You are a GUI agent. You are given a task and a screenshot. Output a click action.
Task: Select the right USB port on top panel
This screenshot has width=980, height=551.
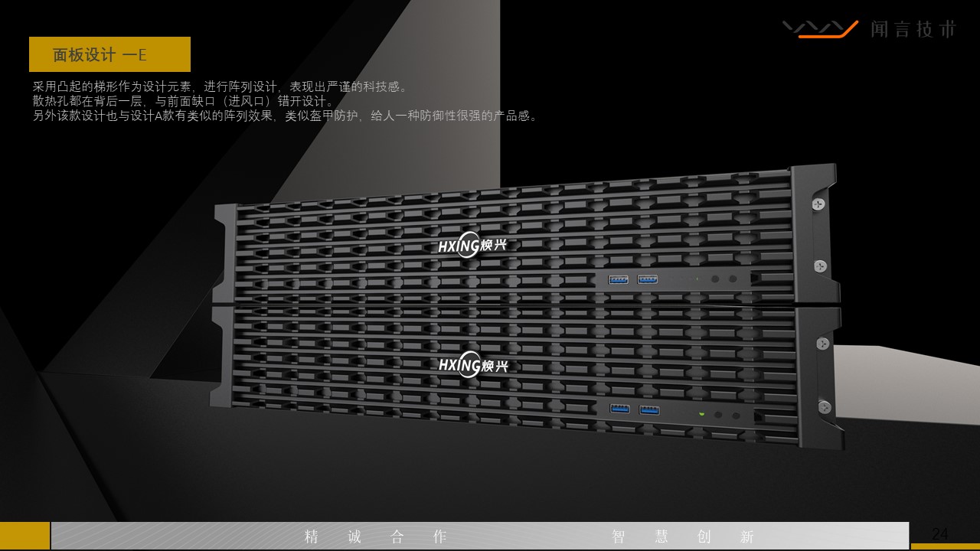648,279
